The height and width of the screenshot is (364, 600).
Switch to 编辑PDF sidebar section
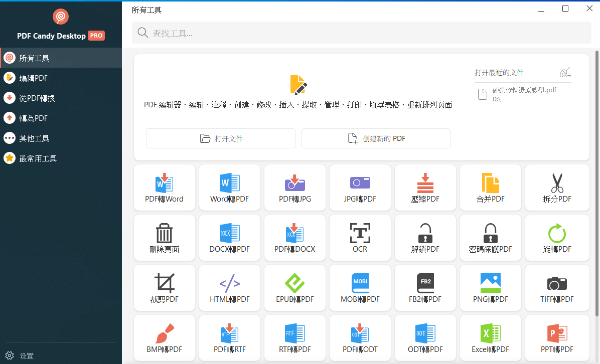61,78
